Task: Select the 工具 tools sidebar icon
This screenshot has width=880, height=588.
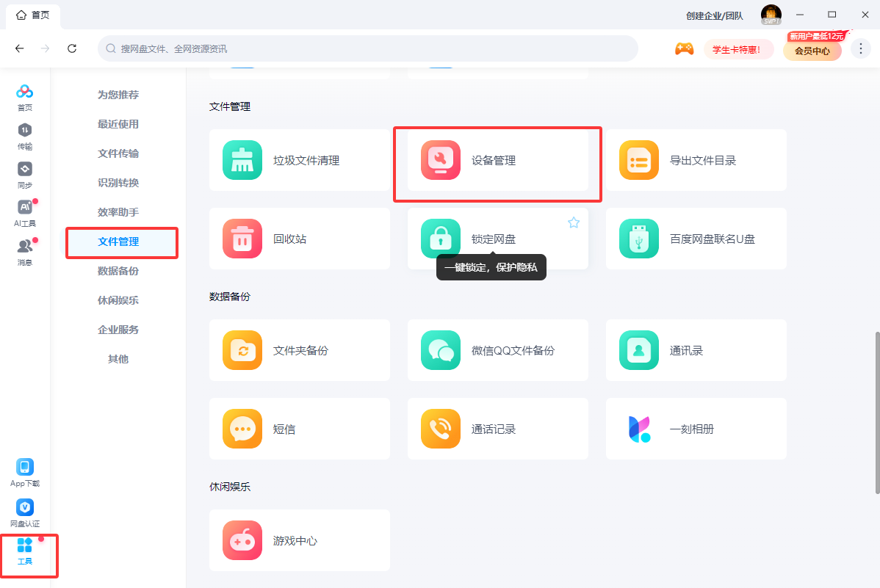Action: [25, 551]
